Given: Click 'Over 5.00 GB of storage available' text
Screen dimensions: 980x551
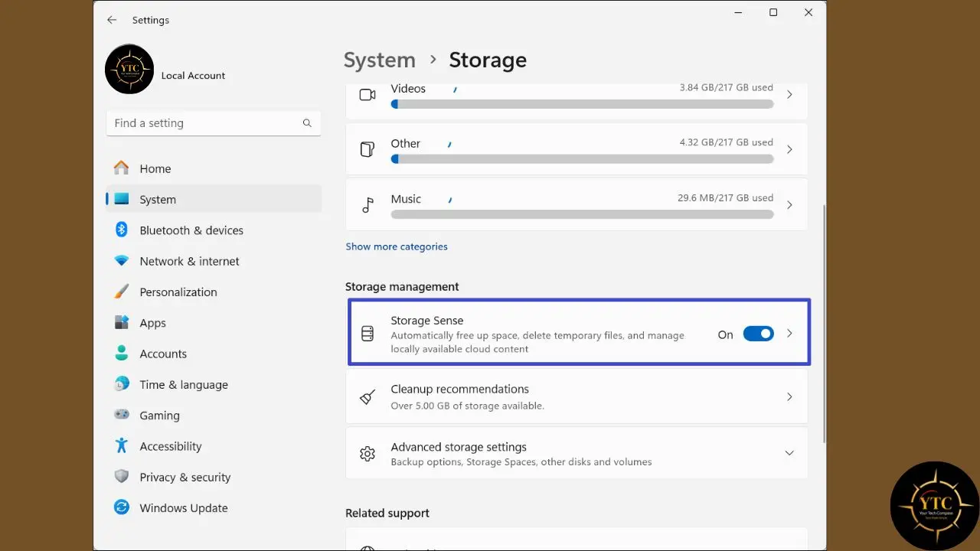Looking at the screenshot, I should click(x=467, y=406).
